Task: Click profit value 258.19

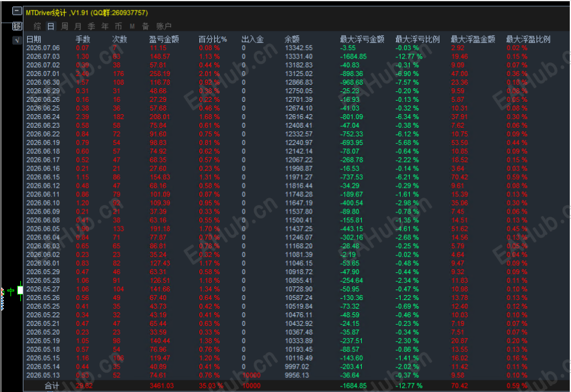Action: click(160, 73)
